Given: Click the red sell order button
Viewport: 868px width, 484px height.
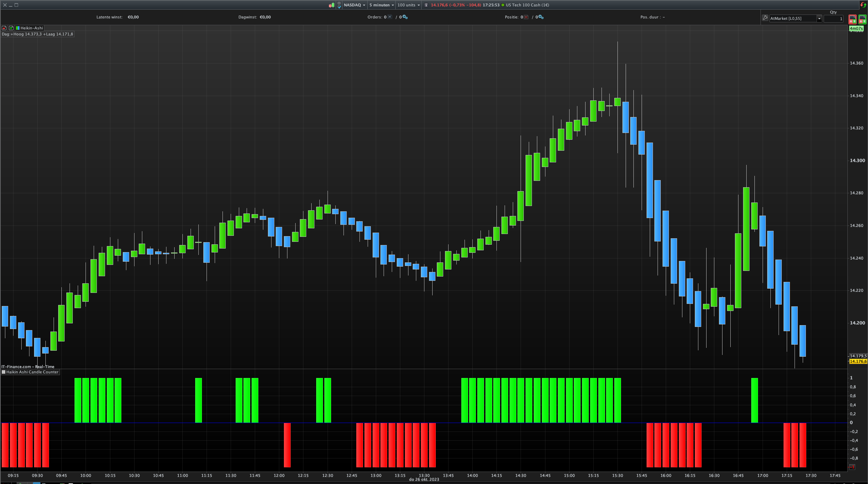Looking at the screenshot, I should click(852, 19).
